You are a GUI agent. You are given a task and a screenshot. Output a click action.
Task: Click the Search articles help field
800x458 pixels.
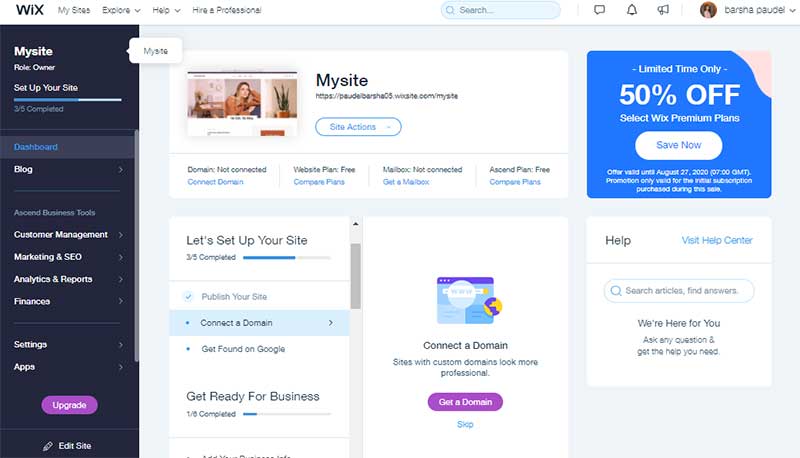pos(679,291)
